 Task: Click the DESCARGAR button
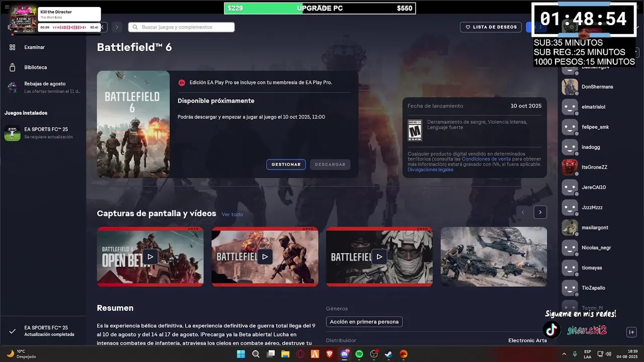[330, 164]
